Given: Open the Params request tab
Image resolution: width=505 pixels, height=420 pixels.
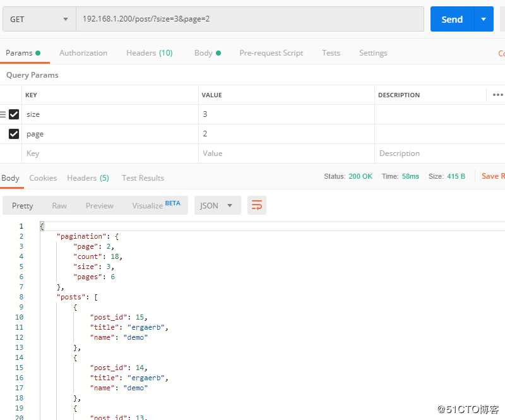Looking at the screenshot, I should point(23,53).
